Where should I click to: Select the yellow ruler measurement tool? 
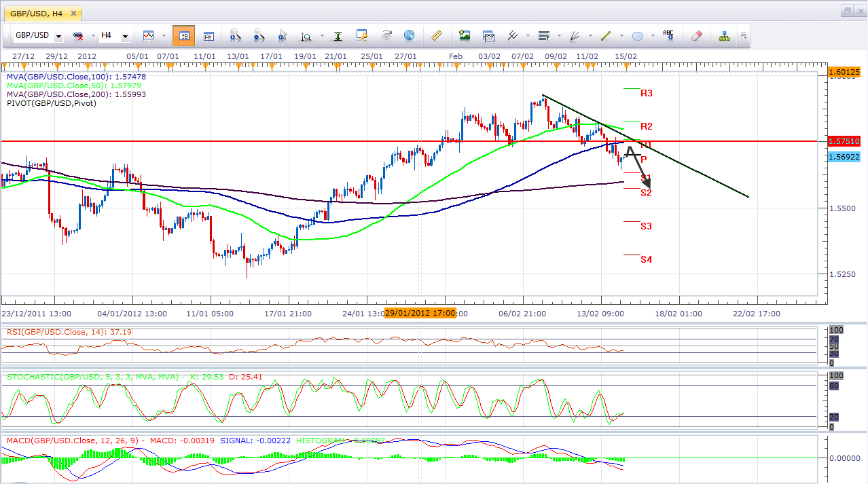(x=437, y=35)
